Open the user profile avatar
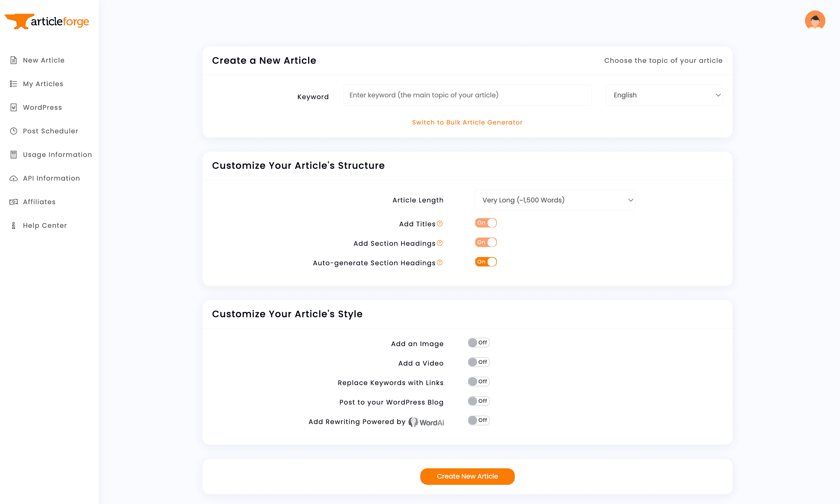This screenshot has width=840, height=504. (x=815, y=20)
